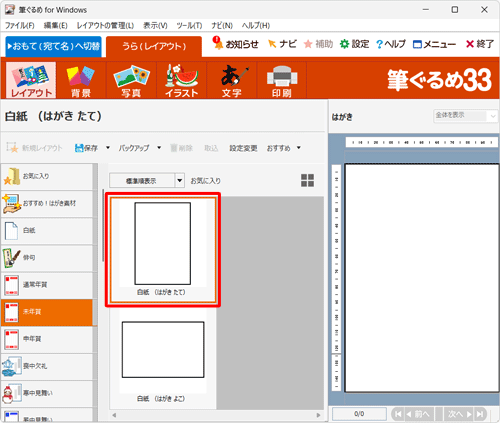The height and width of the screenshot is (423, 500).
Task: Open 設定 settings with gear icon
Action: [354, 44]
